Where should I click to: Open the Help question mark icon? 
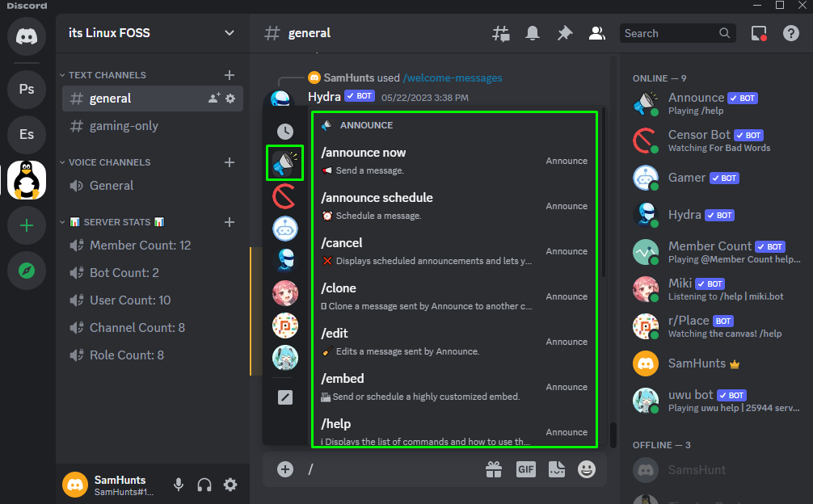coord(790,33)
